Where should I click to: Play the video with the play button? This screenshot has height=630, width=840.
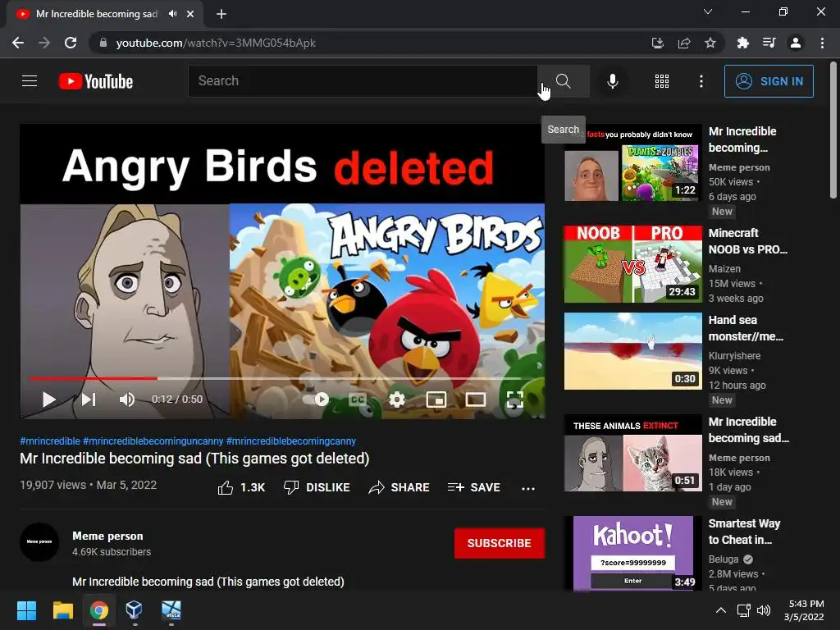[x=48, y=399]
